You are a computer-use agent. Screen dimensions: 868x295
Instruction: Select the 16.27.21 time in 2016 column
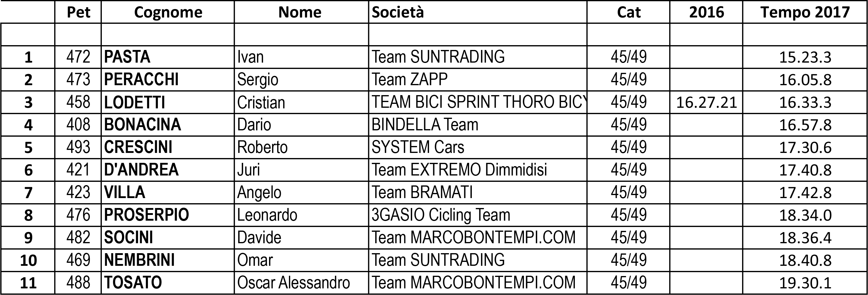pos(706,102)
